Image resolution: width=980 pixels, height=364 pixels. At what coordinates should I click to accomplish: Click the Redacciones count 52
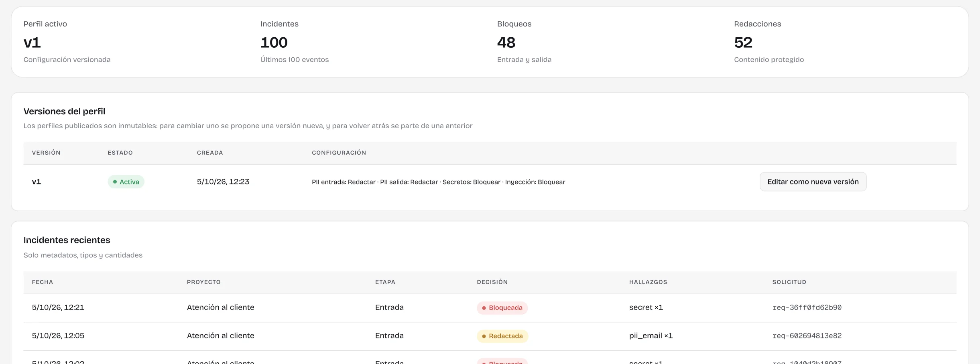(743, 42)
